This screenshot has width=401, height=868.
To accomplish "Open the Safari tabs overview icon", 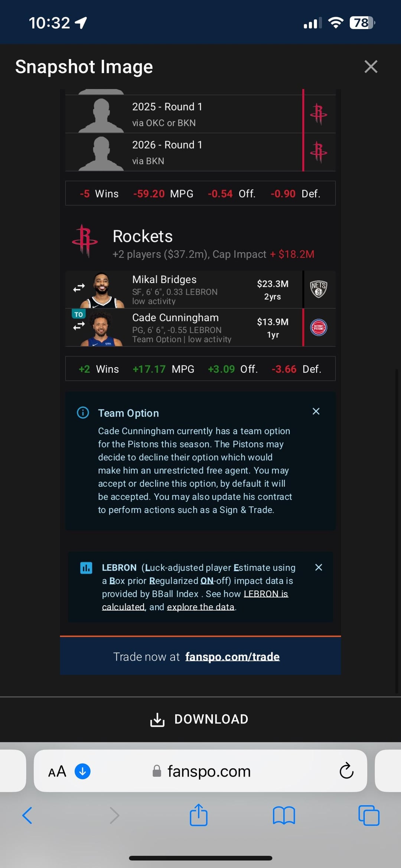I will (369, 816).
